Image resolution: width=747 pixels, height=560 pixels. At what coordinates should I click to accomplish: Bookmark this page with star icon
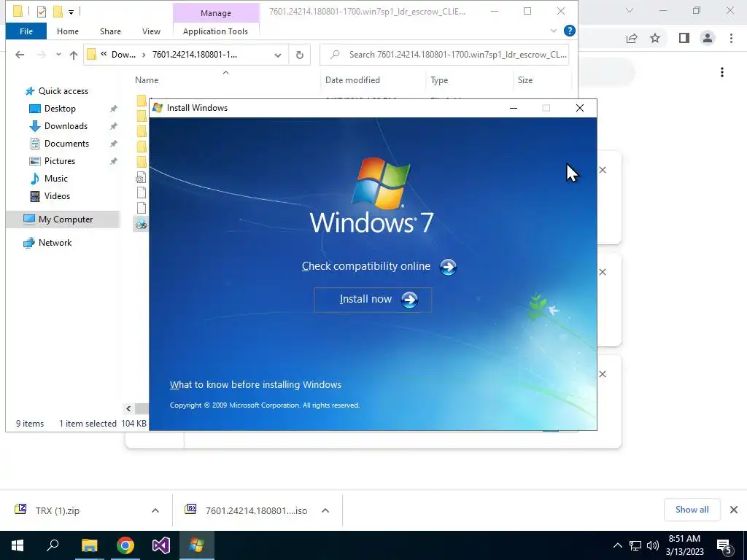(x=655, y=38)
